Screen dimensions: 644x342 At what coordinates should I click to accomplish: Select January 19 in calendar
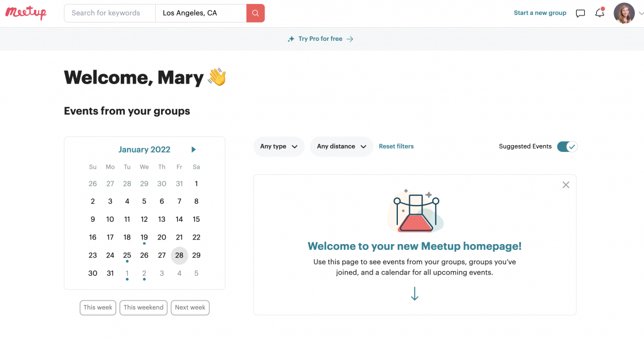(x=144, y=237)
